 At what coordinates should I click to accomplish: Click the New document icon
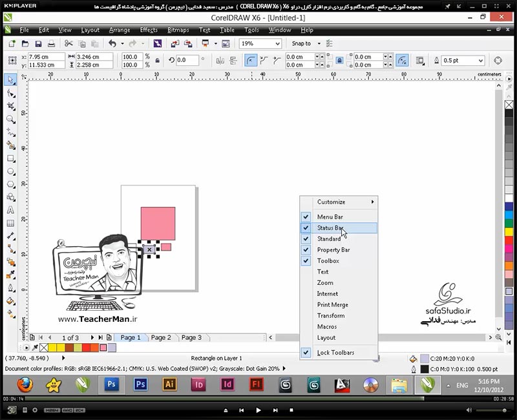12,43
